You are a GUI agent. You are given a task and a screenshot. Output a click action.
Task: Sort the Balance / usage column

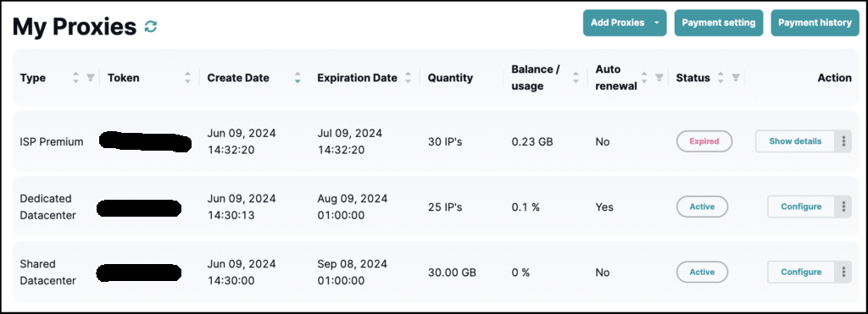pos(576,78)
